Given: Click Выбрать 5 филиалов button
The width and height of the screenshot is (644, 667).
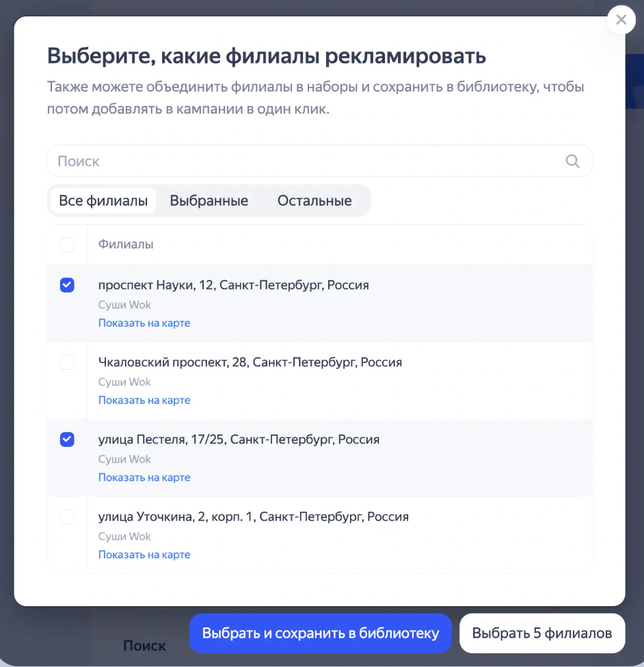Looking at the screenshot, I should [x=542, y=633].
